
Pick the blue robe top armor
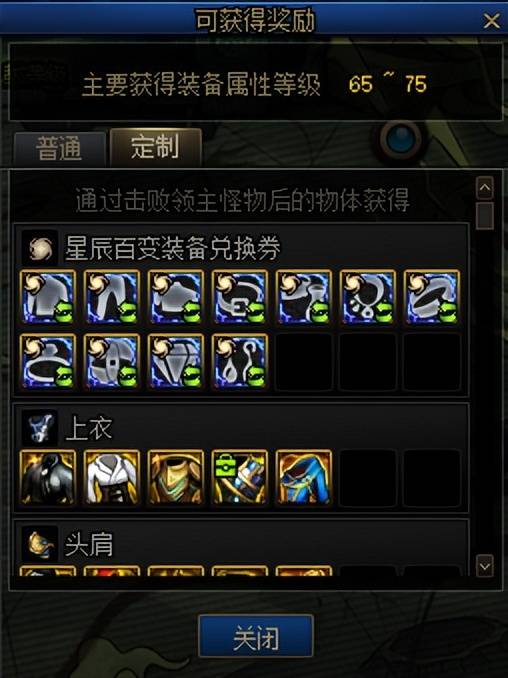(304, 477)
